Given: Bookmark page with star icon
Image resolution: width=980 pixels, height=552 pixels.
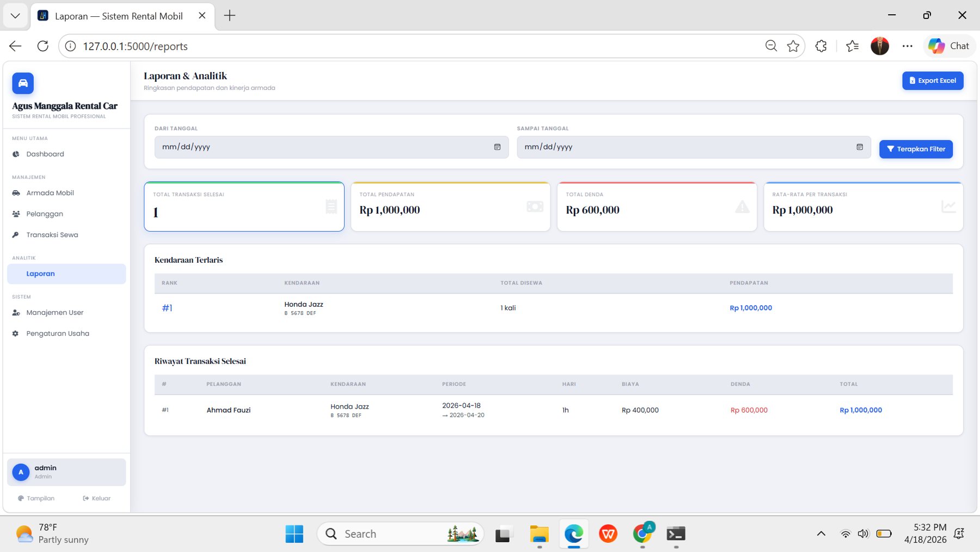Looking at the screenshot, I should coord(793,46).
